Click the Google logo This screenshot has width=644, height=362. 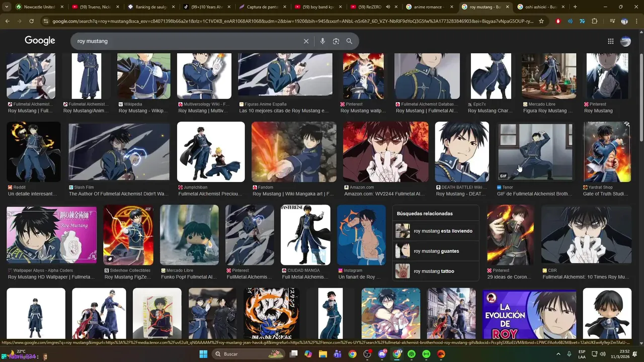[40, 41]
